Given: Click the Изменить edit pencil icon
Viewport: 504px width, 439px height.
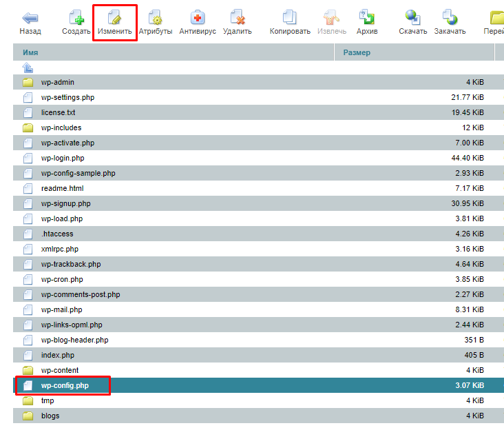Looking at the screenshot, I should coord(115,17).
